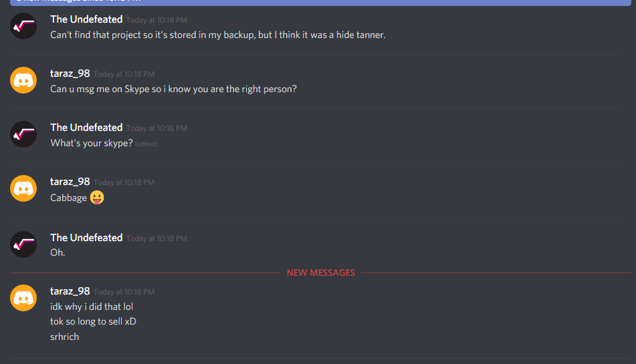The width and height of the screenshot is (636, 364).
Task: Open taraz_98 avatar below the NEW MESSAGES divider
Action: tap(23, 298)
